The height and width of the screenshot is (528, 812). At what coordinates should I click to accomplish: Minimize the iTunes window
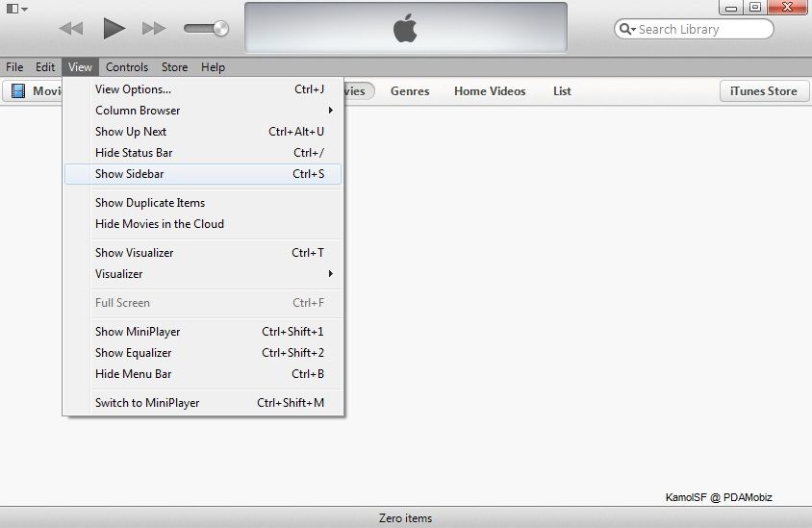pos(731,8)
